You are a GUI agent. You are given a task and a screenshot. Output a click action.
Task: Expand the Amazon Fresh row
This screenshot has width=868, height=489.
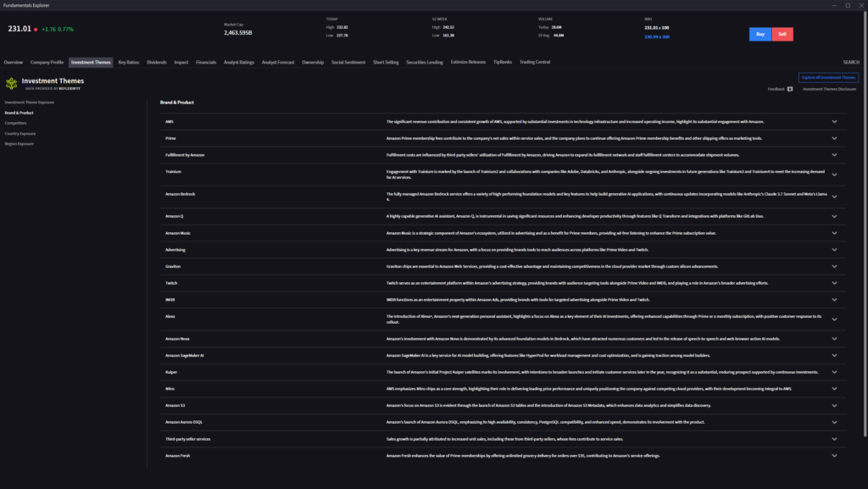tap(834, 455)
